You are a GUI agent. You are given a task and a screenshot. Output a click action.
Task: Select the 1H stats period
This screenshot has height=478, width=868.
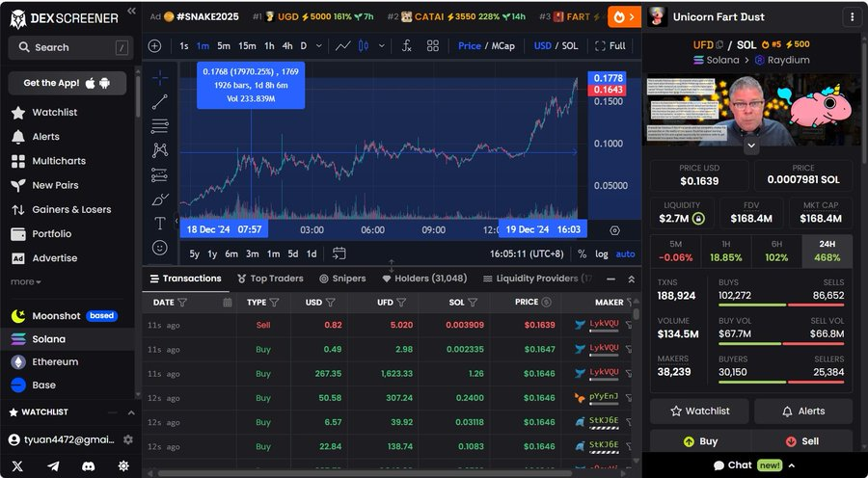(725, 251)
